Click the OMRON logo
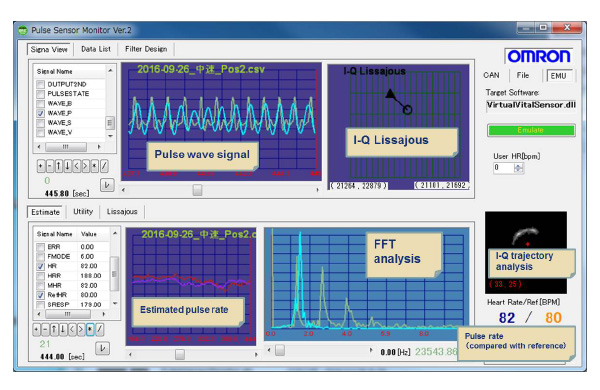600x390 pixels. (x=538, y=56)
